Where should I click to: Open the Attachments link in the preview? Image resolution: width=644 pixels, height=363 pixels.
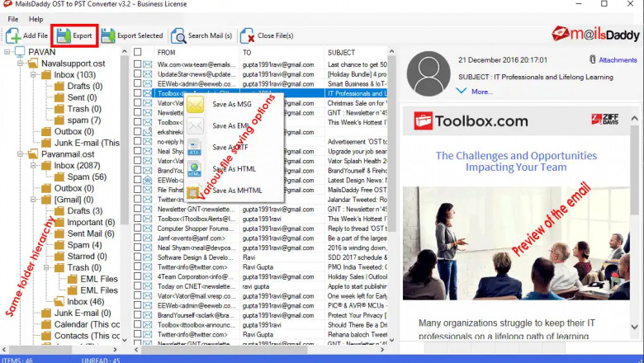[x=617, y=60]
